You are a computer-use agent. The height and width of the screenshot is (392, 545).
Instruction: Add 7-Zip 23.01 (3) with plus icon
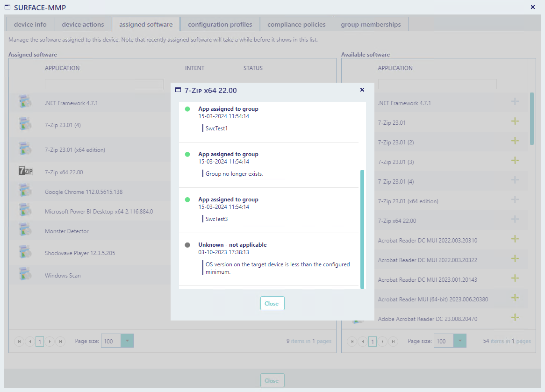[515, 161]
